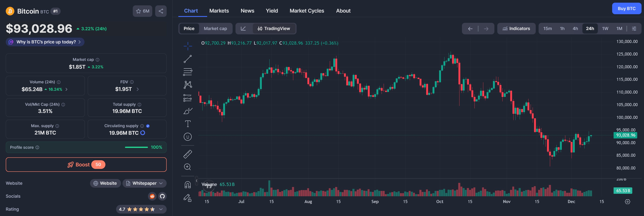This screenshot has height=216, width=644.
Task: Open the Markets tab
Action: pyautogui.click(x=219, y=11)
